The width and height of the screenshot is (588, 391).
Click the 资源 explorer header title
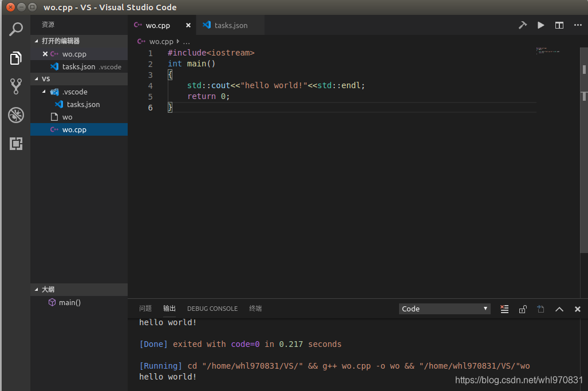(48, 25)
